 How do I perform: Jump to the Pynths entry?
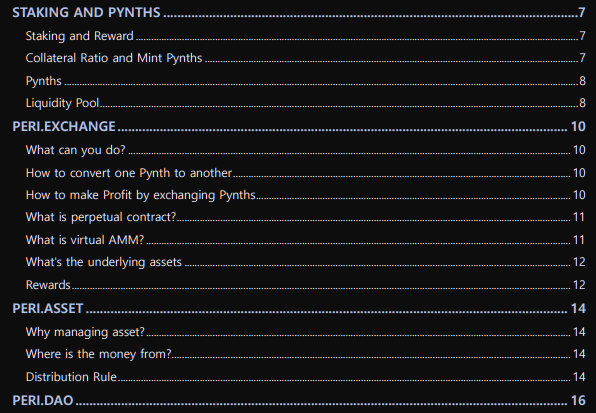pyautogui.click(x=43, y=81)
